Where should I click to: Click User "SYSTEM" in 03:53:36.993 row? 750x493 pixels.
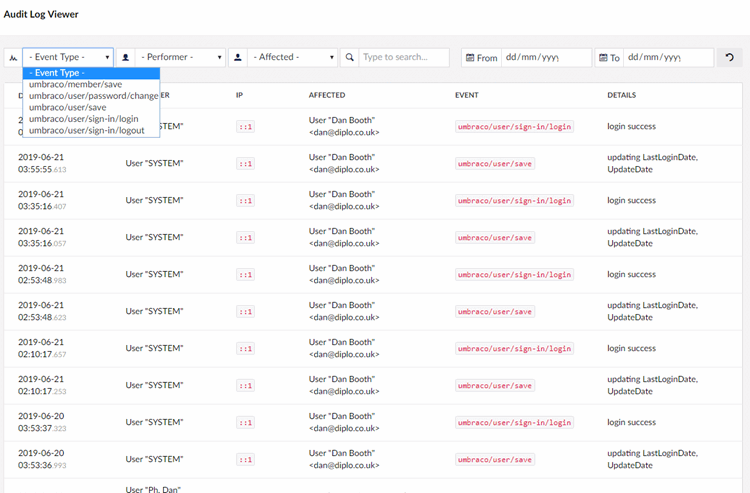[154, 459]
